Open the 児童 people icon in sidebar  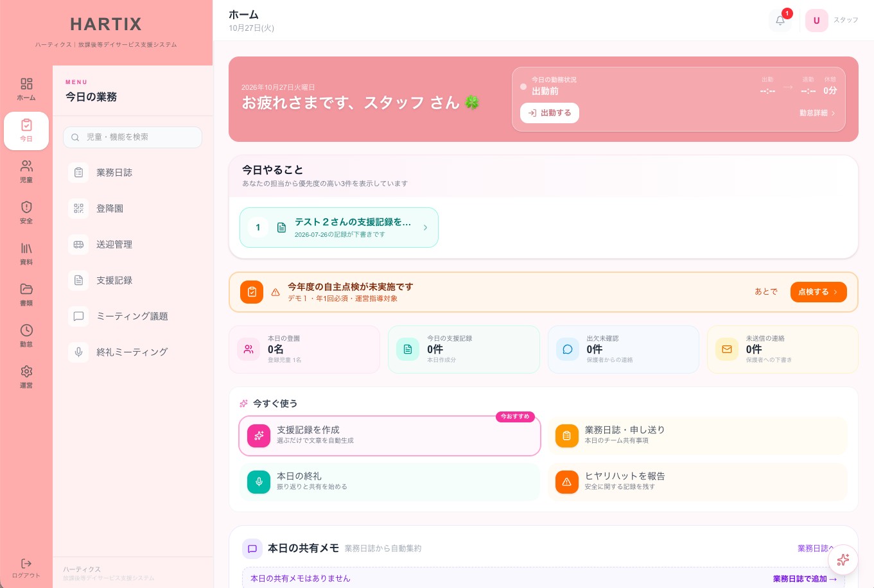point(26,171)
